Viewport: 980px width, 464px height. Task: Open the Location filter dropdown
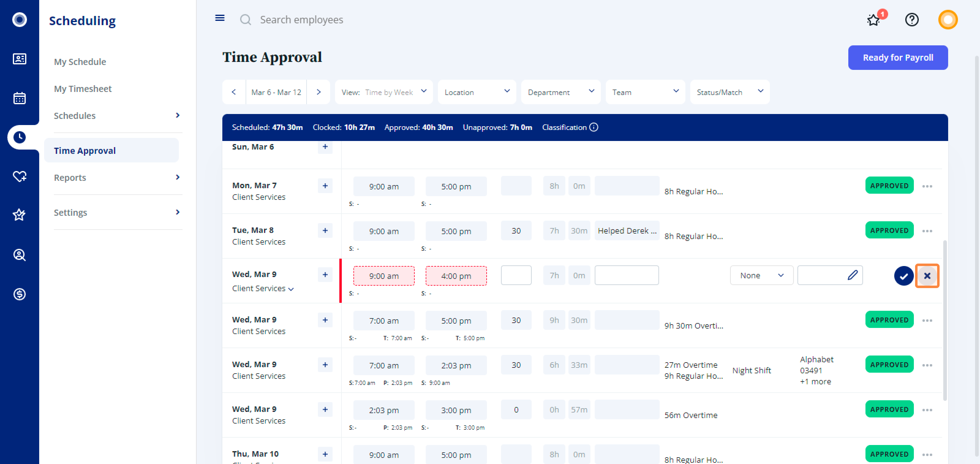tap(477, 92)
